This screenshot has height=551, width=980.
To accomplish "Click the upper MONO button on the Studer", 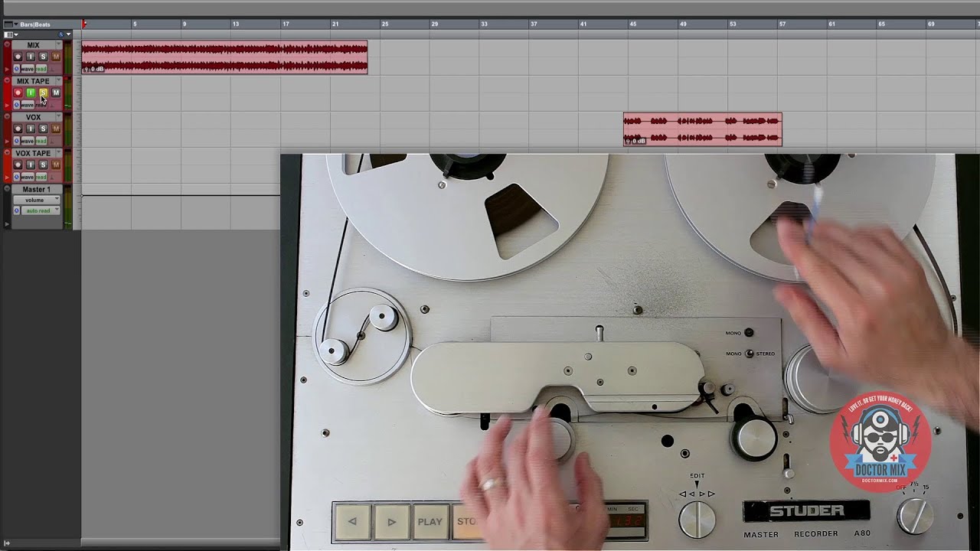I will point(749,332).
